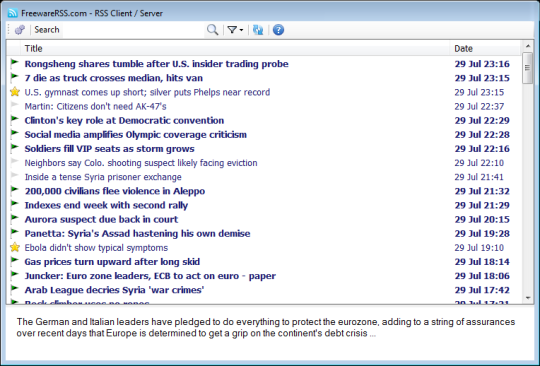Screen dimensions: 540x366
Task: Click the settings gears icon in toolbar
Action: (20, 30)
